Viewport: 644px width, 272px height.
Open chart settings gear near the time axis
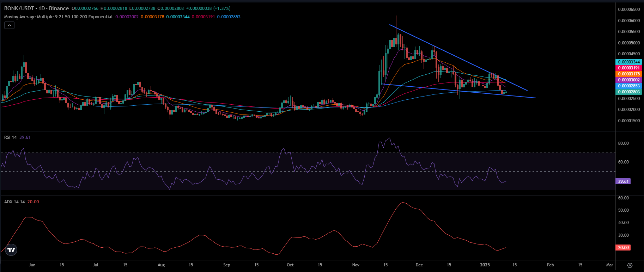pos(630,265)
